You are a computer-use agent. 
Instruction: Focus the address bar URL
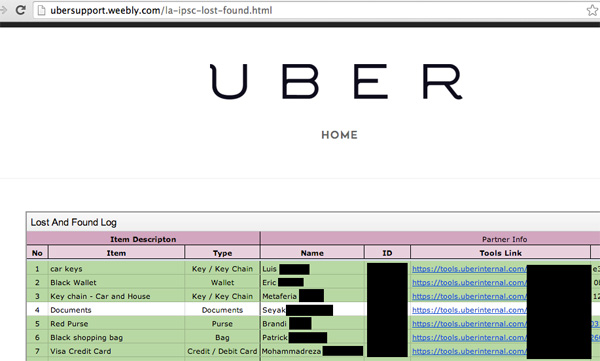pos(161,10)
